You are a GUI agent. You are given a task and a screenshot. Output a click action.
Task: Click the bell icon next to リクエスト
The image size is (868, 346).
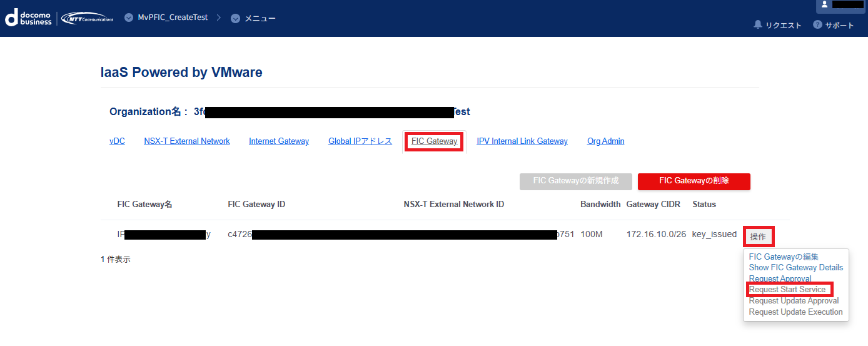(x=758, y=24)
